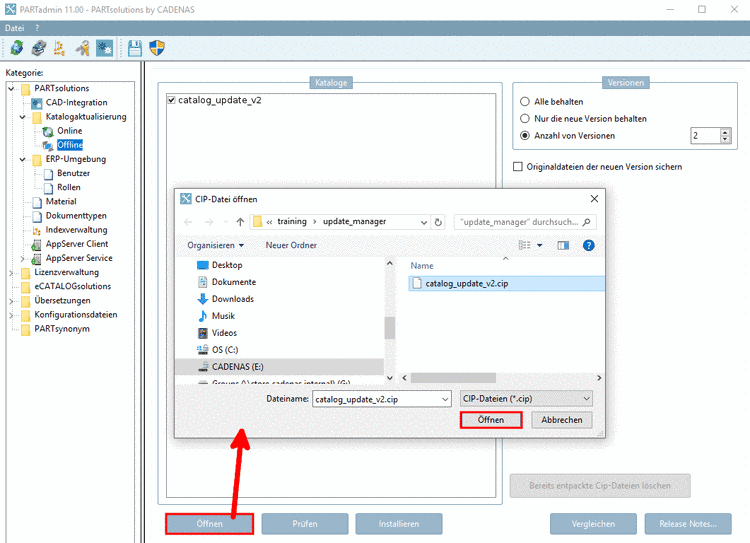Select the PARTsynonym folder
The image size is (750, 543).
click(62, 329)
